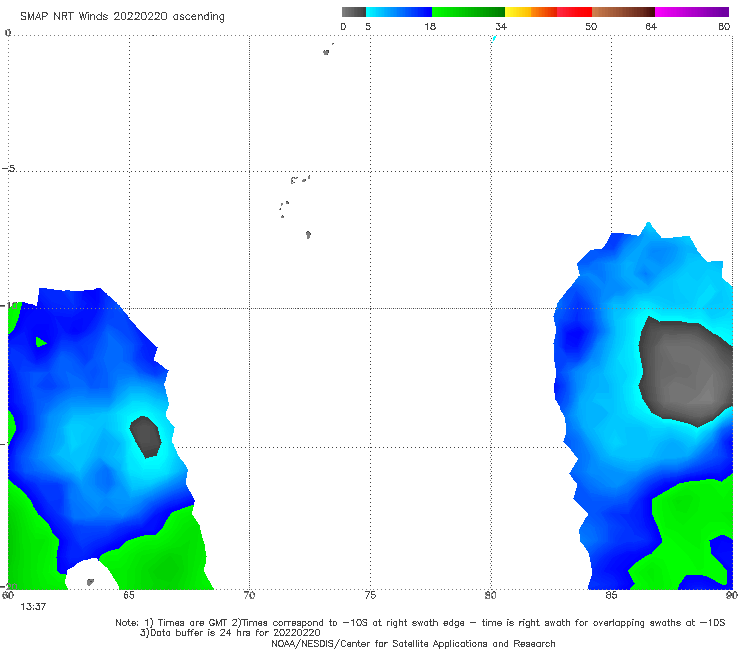
Task: Click the NOAA/NESDIS credit line
Action: click(413, 644)
